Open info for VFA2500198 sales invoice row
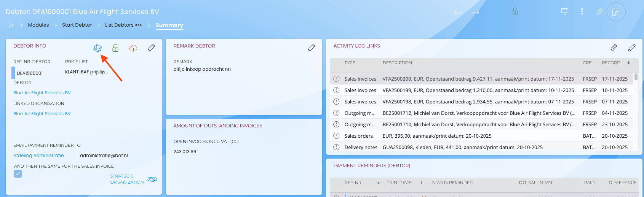 click(336, 102)
